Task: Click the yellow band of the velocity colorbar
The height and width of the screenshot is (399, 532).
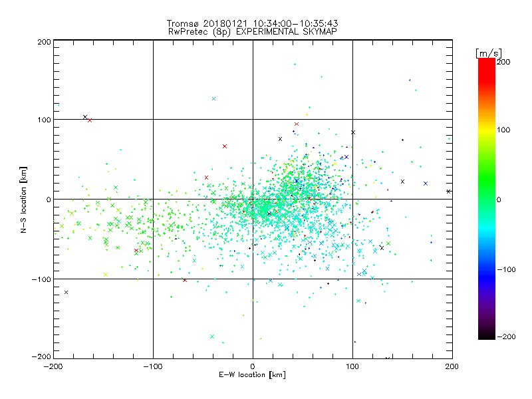Action: pos(487,130)
